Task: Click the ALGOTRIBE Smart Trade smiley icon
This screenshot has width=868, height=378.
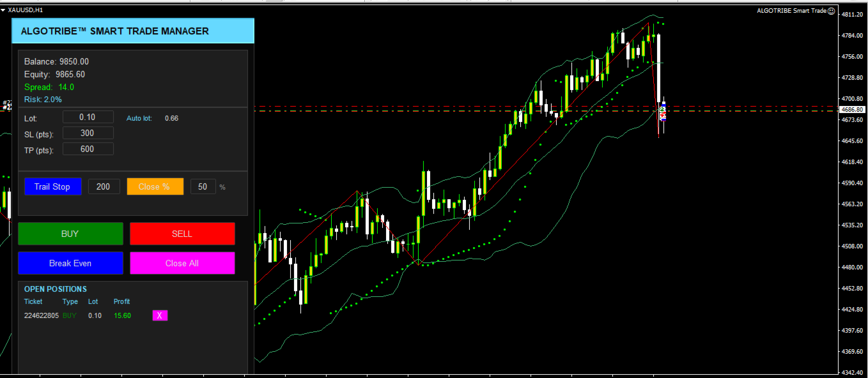Action: pyautogui.click(x=832, y=11)
